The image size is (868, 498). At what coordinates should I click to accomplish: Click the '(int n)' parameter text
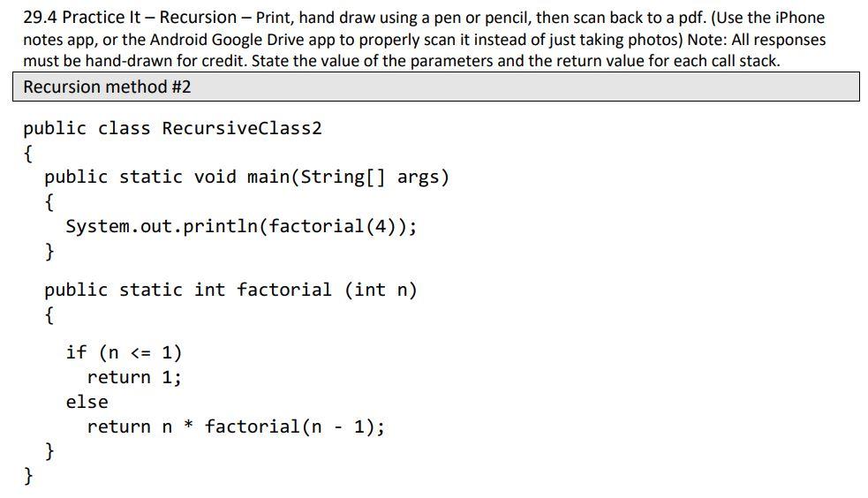(381, 290)
